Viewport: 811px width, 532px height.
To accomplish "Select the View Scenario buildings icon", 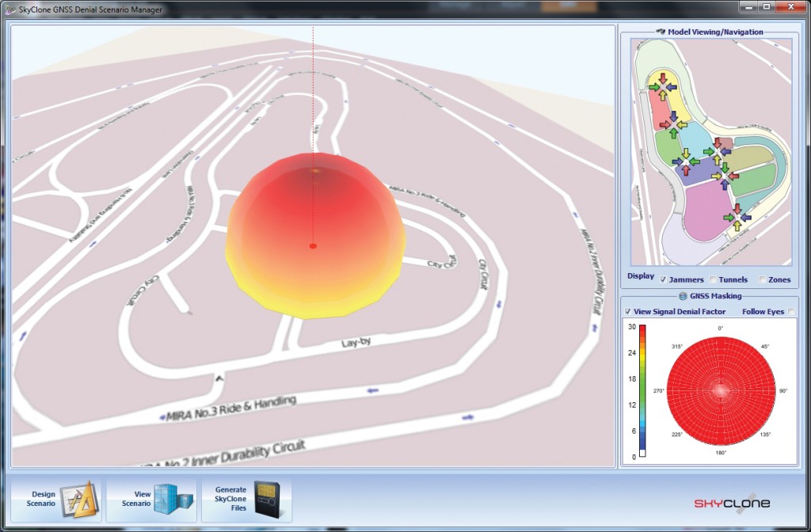I will (171, 499).
